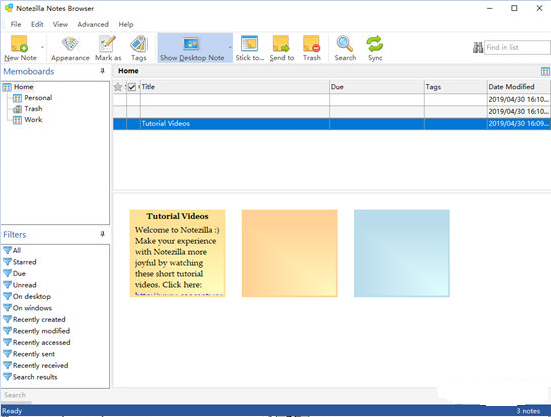Select the Personal memoboard

coord(38,98)
